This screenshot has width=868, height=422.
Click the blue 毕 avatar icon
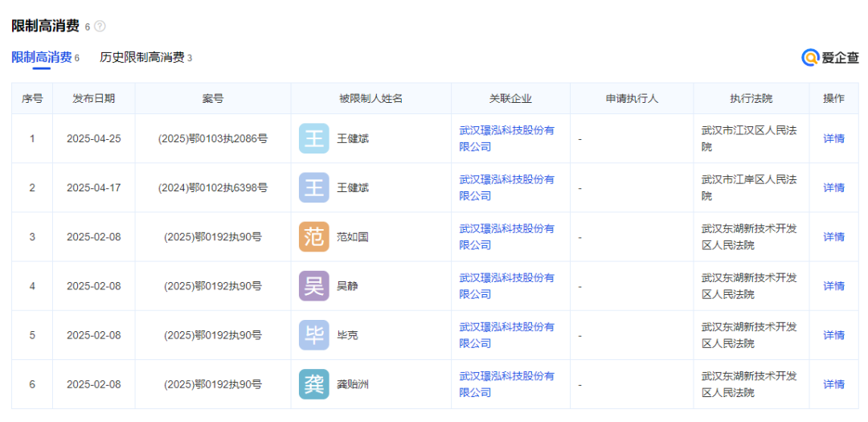point(313,334)
